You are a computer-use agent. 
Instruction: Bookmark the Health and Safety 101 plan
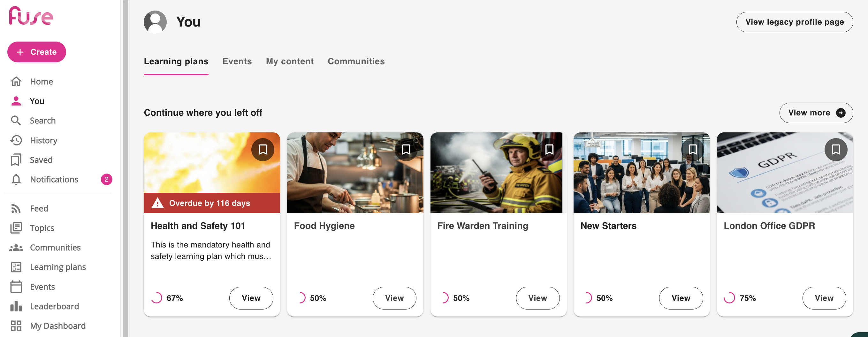point(263,149)
